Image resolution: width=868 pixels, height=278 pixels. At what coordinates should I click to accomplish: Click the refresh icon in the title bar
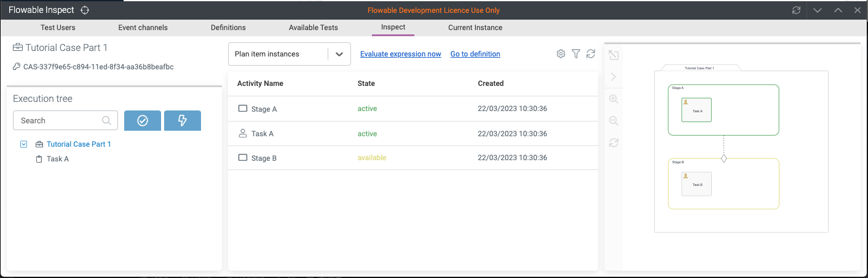796,10
